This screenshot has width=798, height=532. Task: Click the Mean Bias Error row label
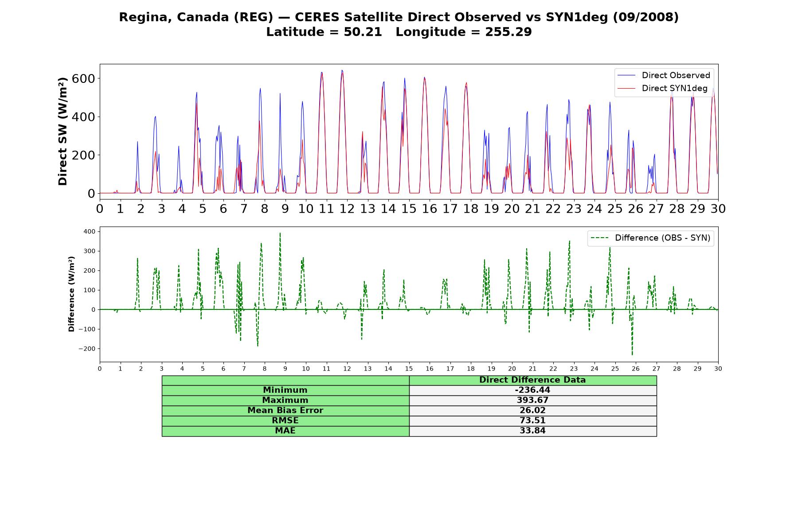pos(285,411)
